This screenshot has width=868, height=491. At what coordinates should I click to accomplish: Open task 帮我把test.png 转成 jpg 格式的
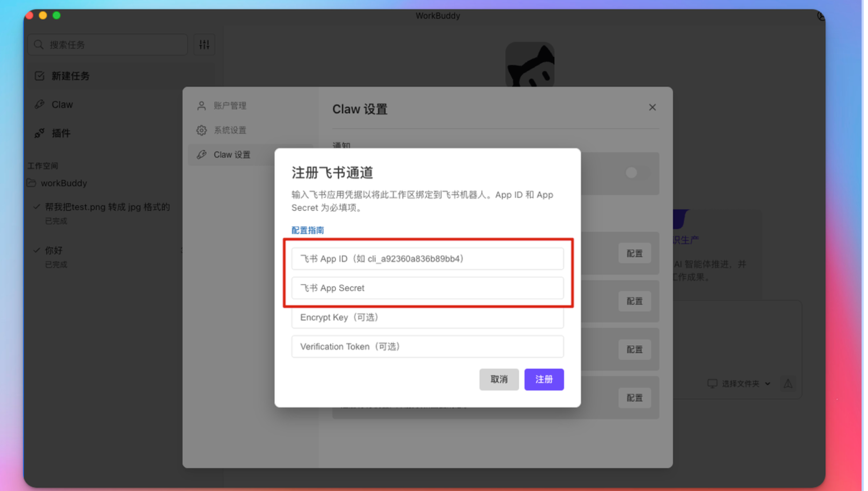(x=108, y=208)
